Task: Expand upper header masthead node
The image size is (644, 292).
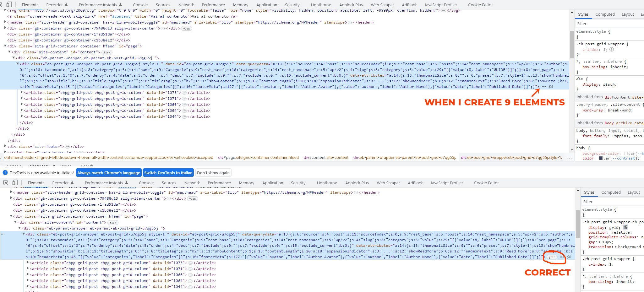Action: (5, 22)
